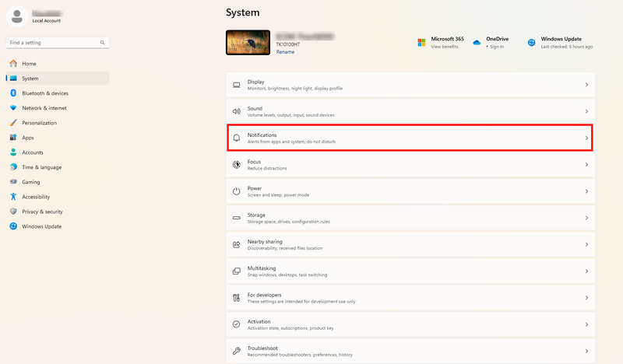Click the Windows Update sync icon in header
This screenshot has height=364, width=623.
click(x=531, y=43)
